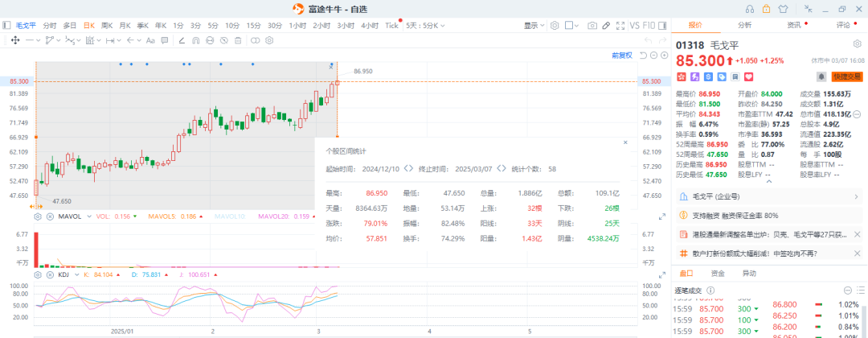Switch to 分时 intraday chart
This screenshot has width=868, height=338.
49,26
